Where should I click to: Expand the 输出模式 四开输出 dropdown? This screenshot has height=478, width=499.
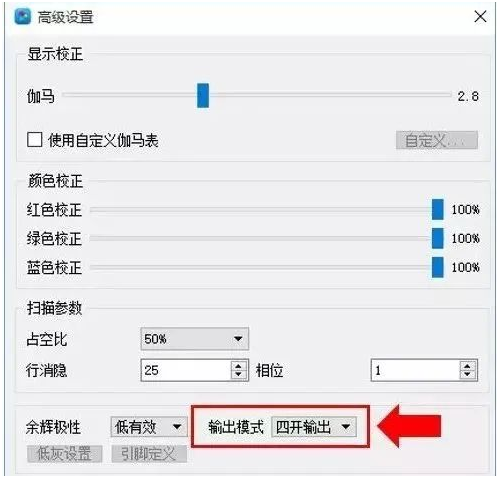point(314,427)
